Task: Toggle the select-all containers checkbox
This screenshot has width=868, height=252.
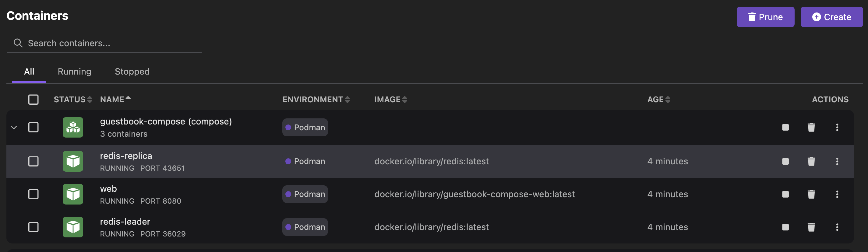Action: coord(34,100)
